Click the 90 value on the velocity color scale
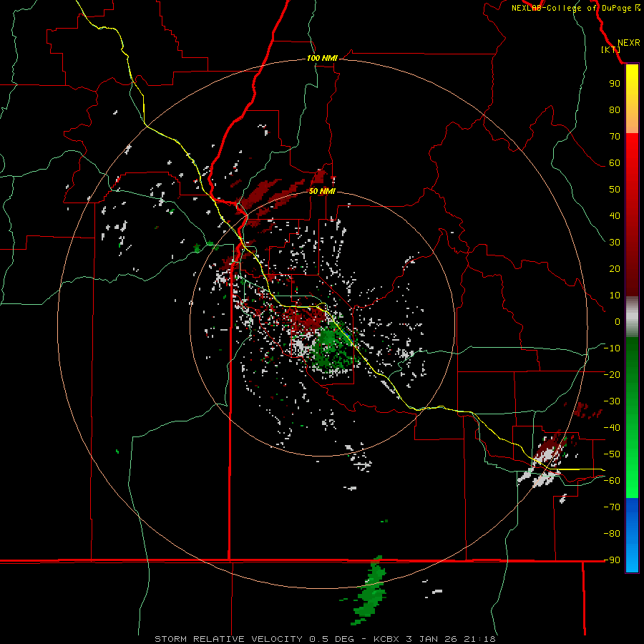This screenshot has width=644, height=644. (615, 84)
